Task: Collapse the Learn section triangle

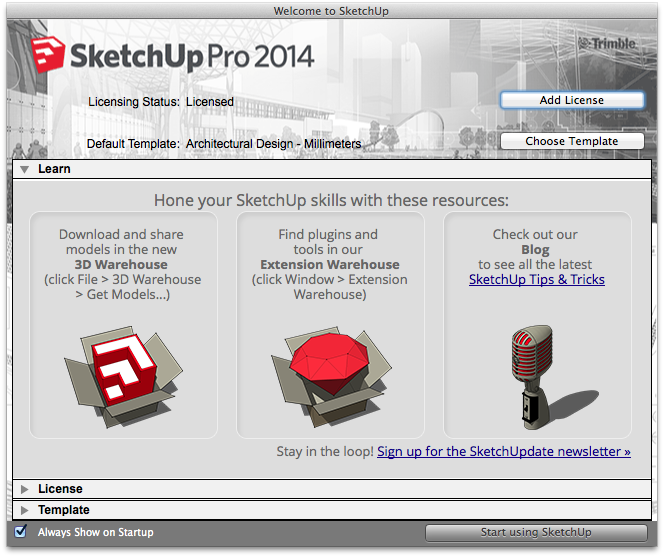Action: (25, 169)
